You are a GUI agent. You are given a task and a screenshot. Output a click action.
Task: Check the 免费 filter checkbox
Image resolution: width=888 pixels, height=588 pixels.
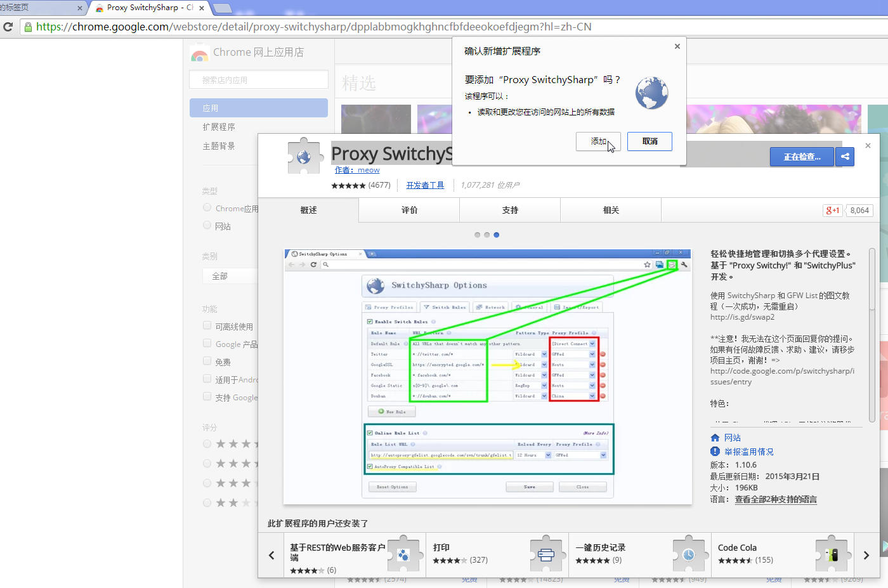pos(207,361)
